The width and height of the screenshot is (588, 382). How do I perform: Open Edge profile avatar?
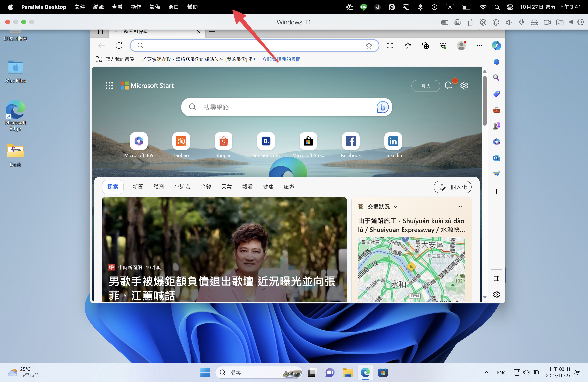(x=461, y=45)
